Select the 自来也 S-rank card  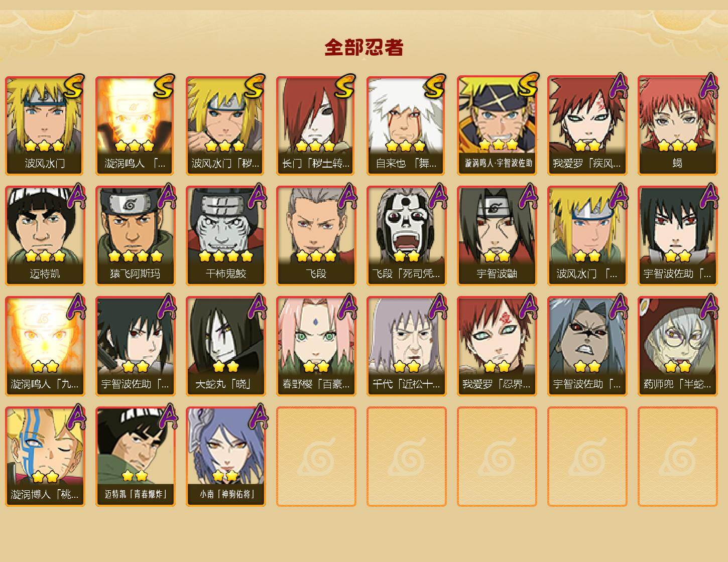(x=406, y=125)
